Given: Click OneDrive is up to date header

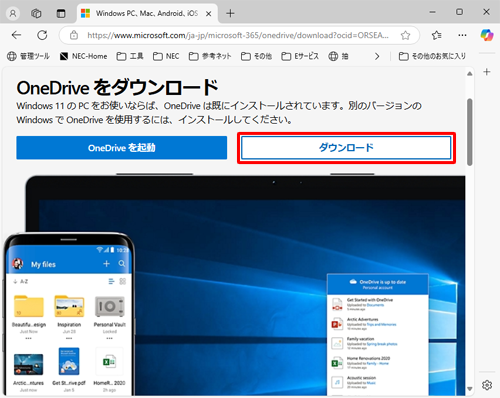Looking at the screenshot, I should [378, 284].
